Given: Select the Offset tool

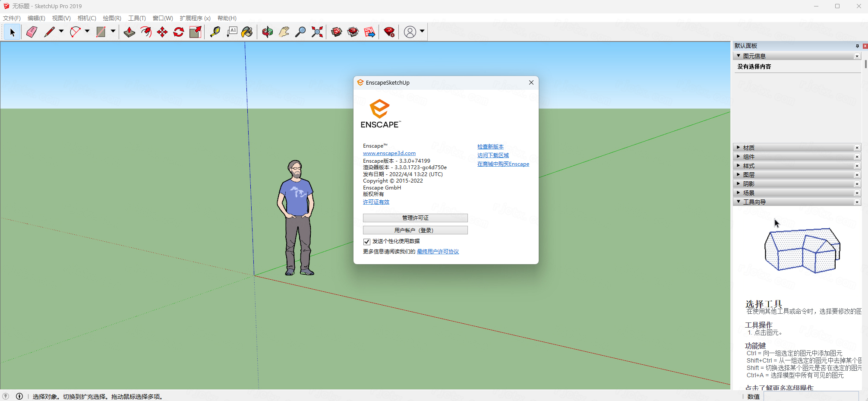Looking at the screenshot, I should click(146, 32).
